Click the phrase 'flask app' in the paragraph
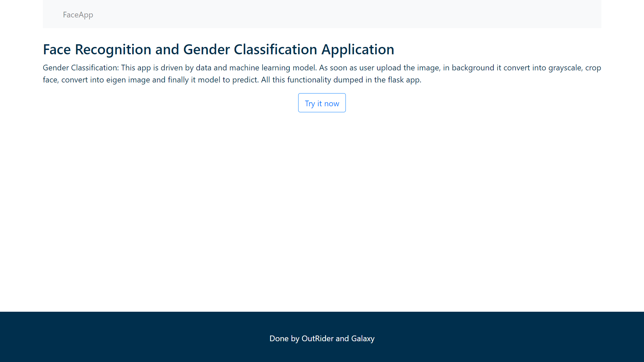This screenshot has height=362, width=644. click(x=404, y=80)
